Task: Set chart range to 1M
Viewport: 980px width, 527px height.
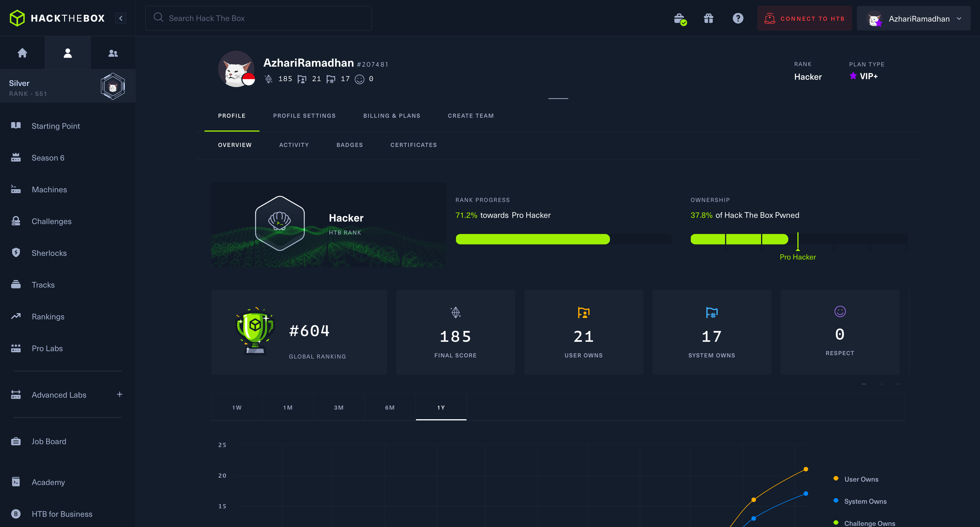Action: pyautogui.click(x=288, y=407)
